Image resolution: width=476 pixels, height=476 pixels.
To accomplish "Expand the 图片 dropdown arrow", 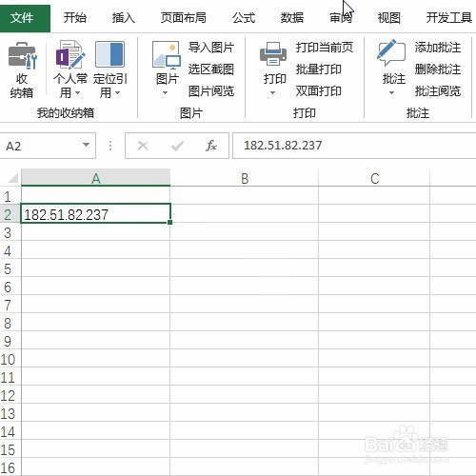I will 165,93.
